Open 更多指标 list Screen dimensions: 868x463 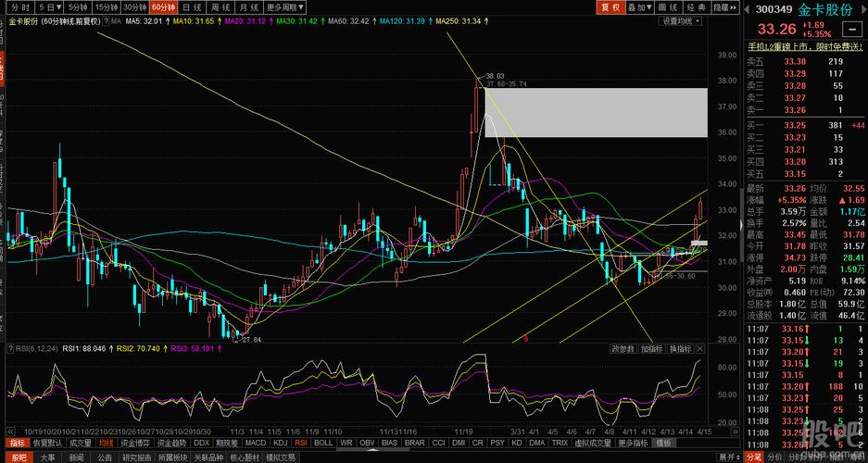pos(634,443)
